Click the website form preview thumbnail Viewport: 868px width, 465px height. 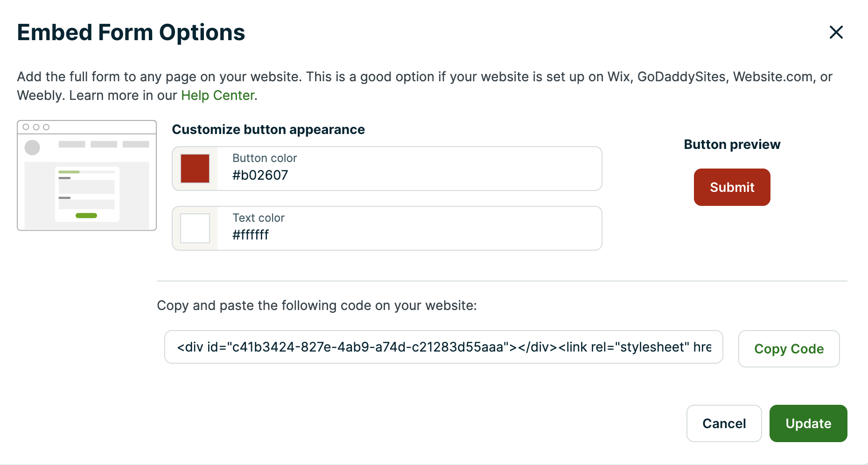tap(86, 176)
